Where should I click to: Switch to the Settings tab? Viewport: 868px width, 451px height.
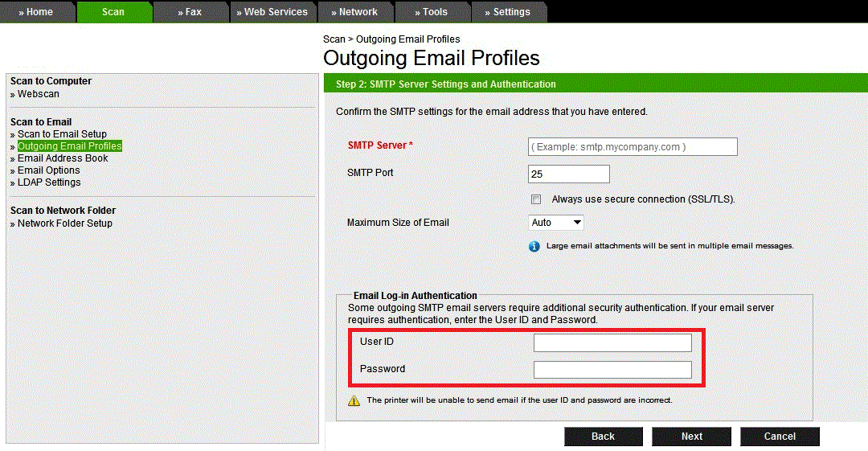[508, 12]
